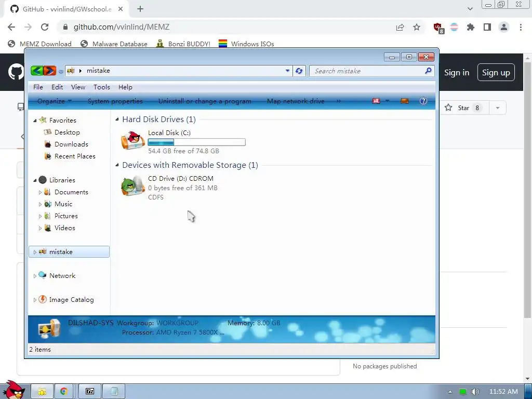532x399 pixels.
Task: Show more toolbar commands chevron
Action: coord(338,101)
